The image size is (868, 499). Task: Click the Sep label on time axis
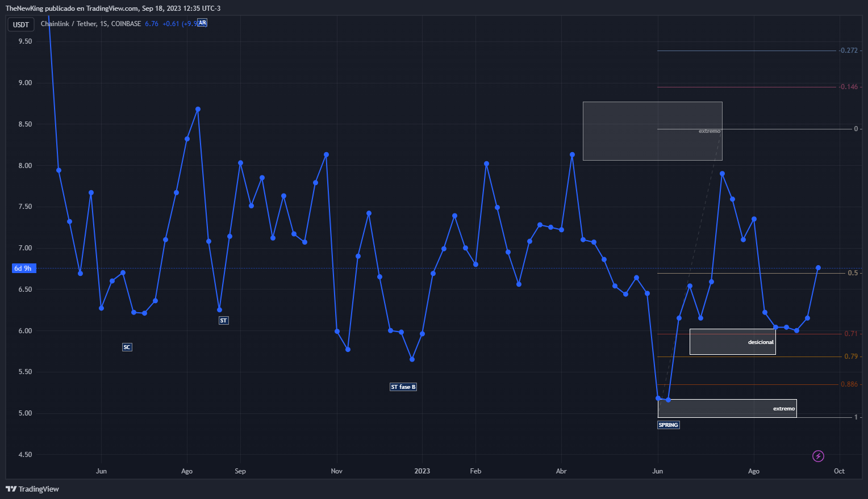[240, 471]
